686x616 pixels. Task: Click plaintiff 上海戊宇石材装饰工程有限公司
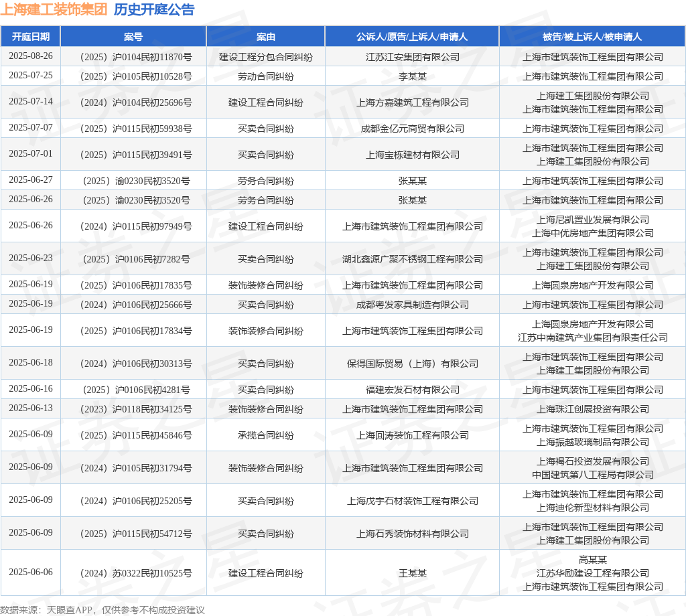[413, 501]
